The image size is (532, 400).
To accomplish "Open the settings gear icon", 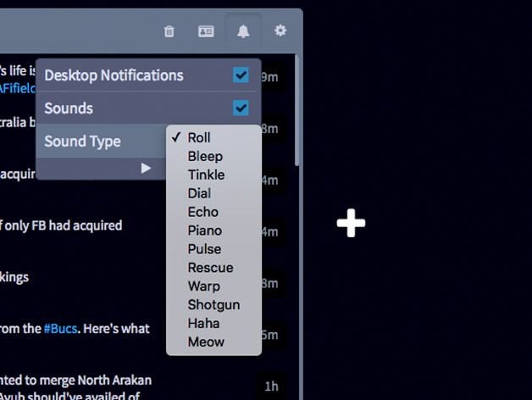I will click(x=280, y=31).
